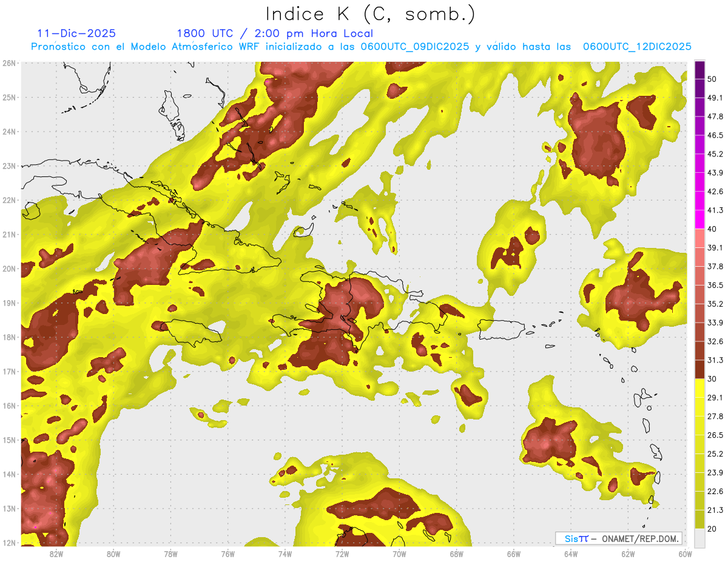Select the latitude axis label "13N"
This screenshot has width=728, height=562.
pyautogui.click(x=9, y=509)
